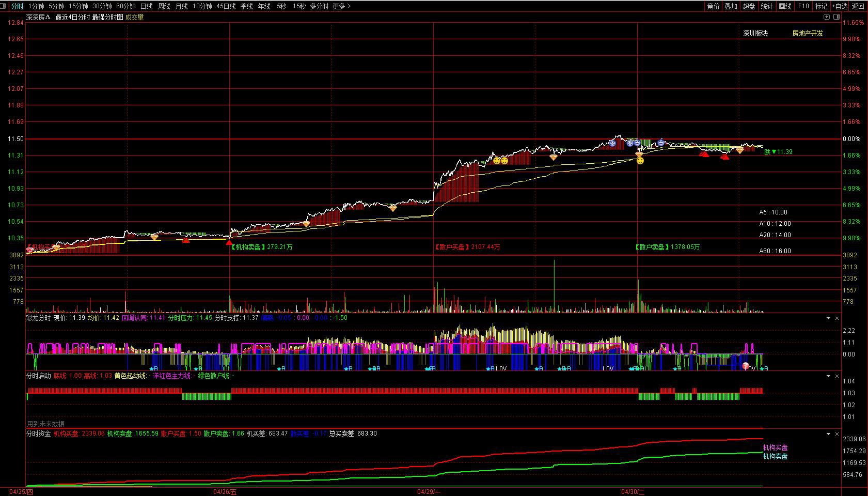This screenshot has height=496, width=868.
Task: Open the 分时资金 panel dropdown arrow
Action: click(x=828, y=434)
